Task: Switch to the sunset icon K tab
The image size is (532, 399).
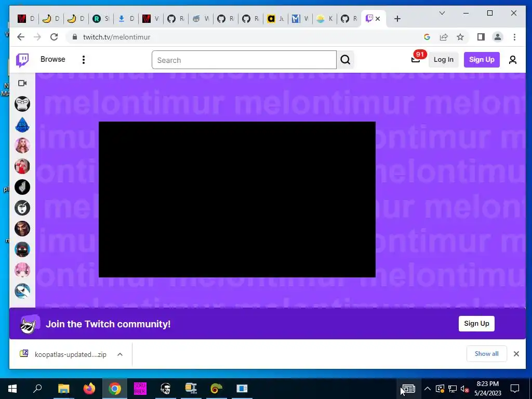Action: tap(325, 19)
